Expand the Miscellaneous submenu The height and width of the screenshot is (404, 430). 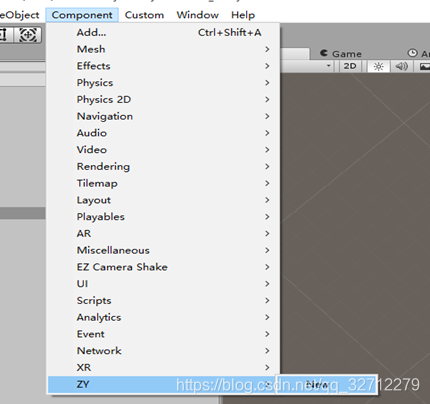(x=163, y=250)
